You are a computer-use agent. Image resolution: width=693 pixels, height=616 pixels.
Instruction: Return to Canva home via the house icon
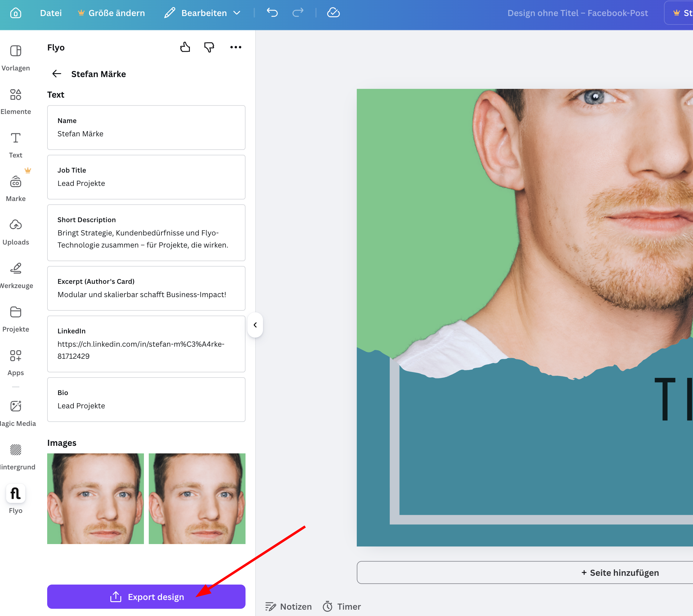point(16,13)
